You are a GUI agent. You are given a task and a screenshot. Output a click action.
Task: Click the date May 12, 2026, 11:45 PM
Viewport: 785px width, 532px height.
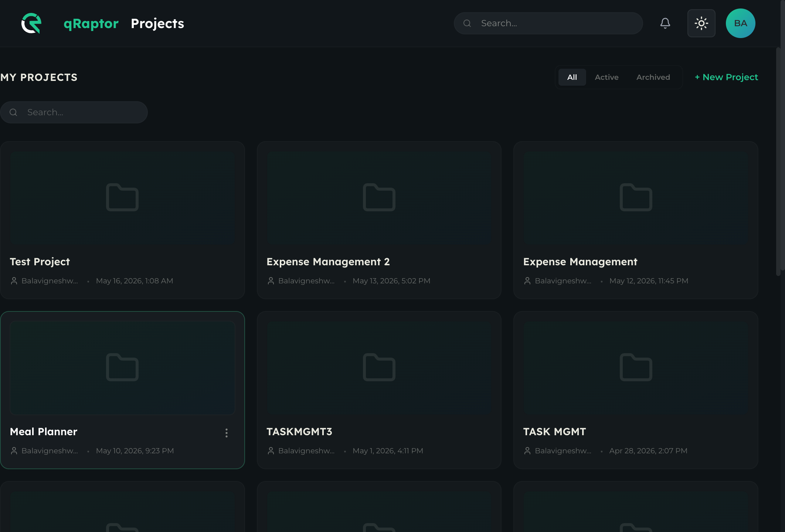[649, 281]
